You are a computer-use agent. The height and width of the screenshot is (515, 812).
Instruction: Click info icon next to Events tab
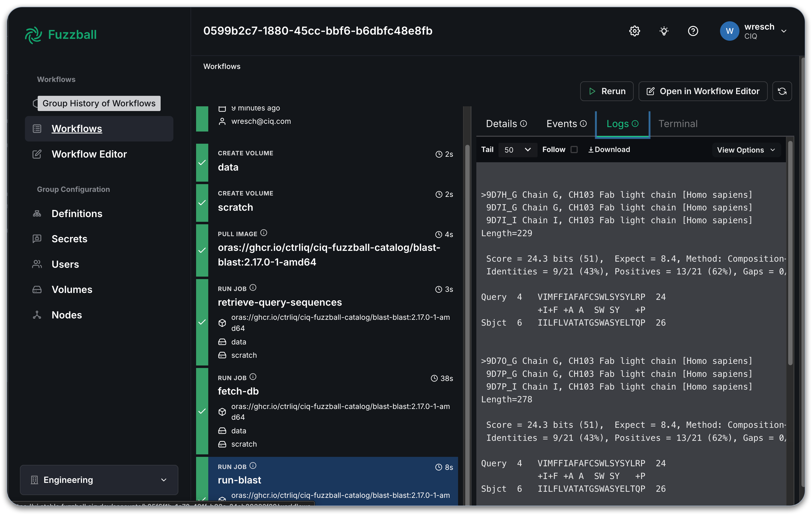583,124
